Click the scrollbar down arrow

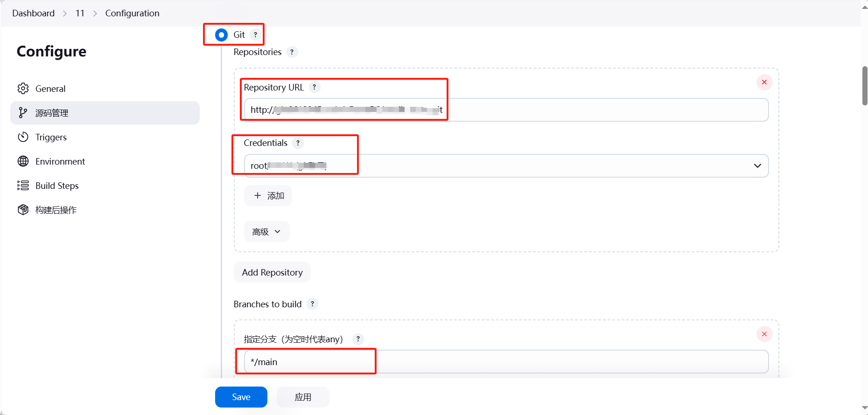pos(865,408)
